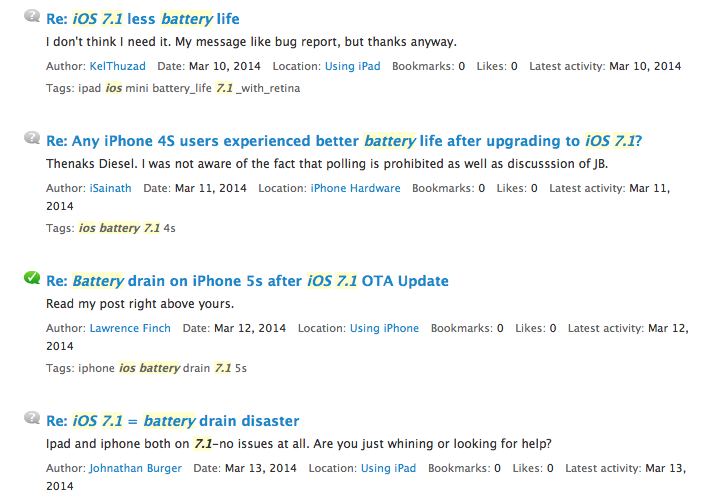Go to the iPhone Hardware location

click(355, 188)
